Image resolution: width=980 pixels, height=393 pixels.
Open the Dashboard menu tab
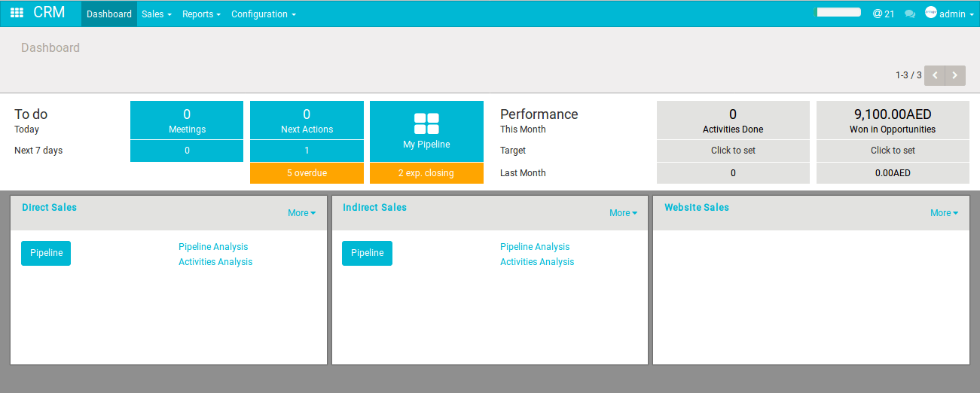[109, 14]
